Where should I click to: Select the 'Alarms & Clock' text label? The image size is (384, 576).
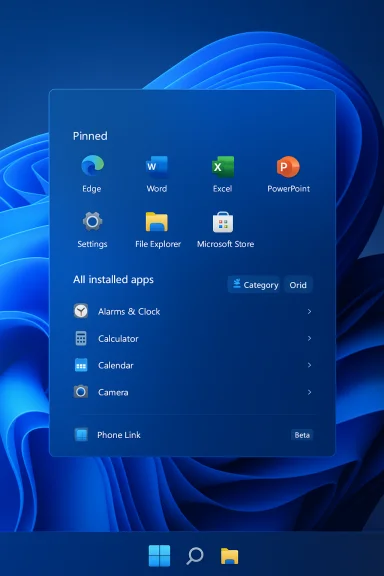[x=129, y=312]
